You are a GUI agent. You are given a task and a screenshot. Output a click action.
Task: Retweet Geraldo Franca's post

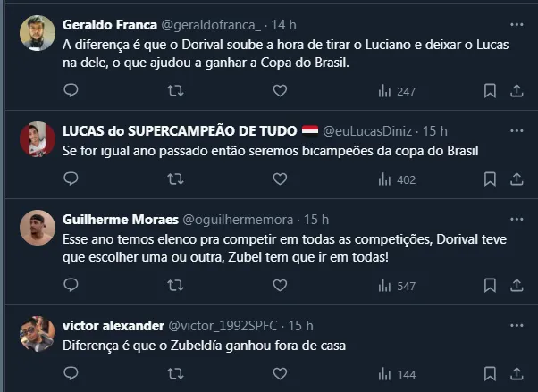coord(176,90)
